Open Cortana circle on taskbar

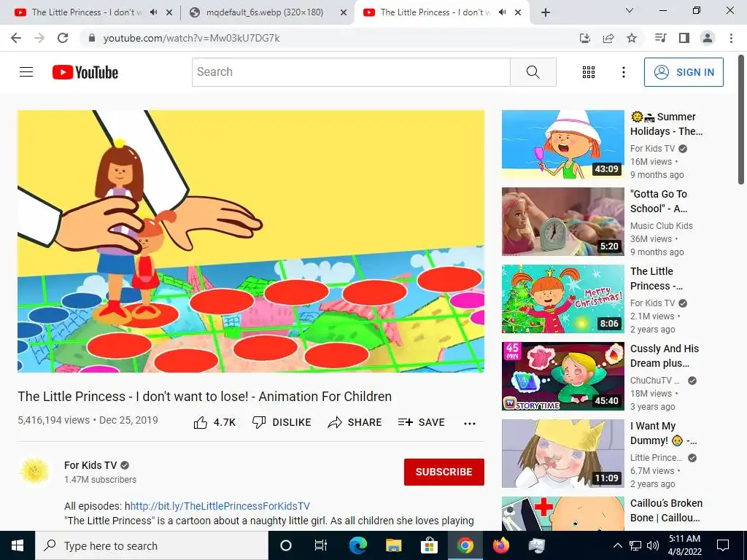[285, 545]
